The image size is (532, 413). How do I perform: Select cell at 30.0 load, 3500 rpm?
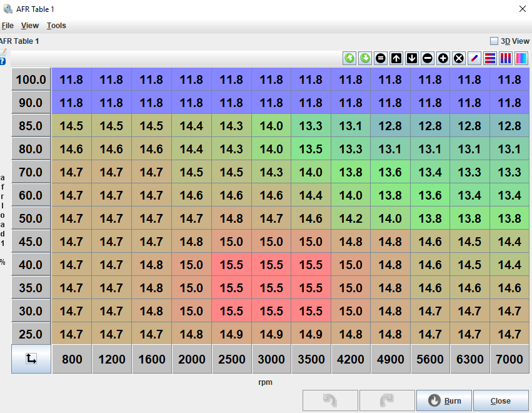tap(311, 311)
